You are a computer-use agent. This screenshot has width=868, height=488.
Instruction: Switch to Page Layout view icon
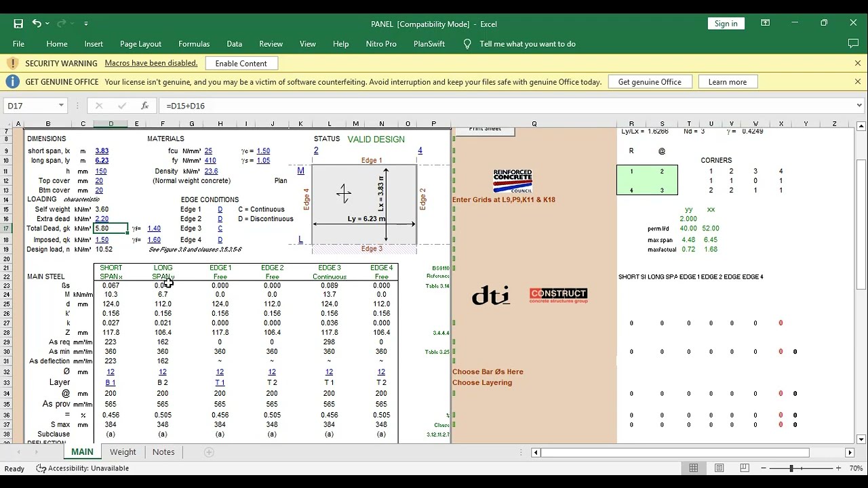(719, 468)
